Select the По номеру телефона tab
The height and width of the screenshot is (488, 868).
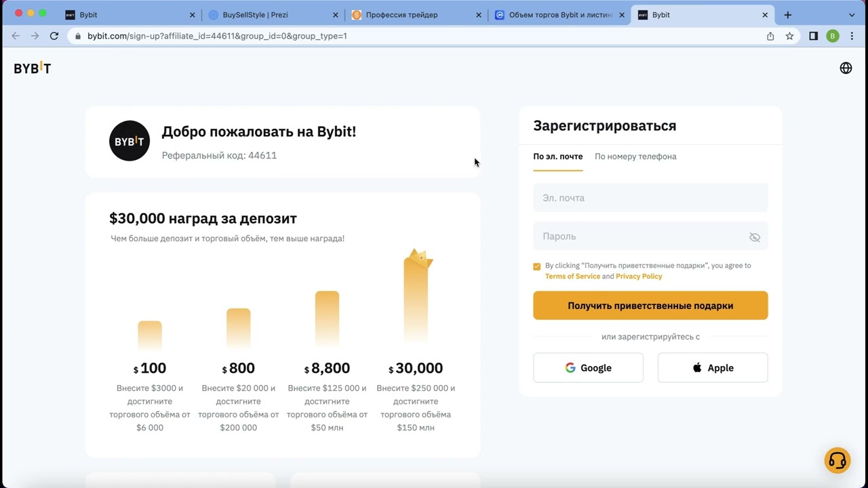coord(635,157)
